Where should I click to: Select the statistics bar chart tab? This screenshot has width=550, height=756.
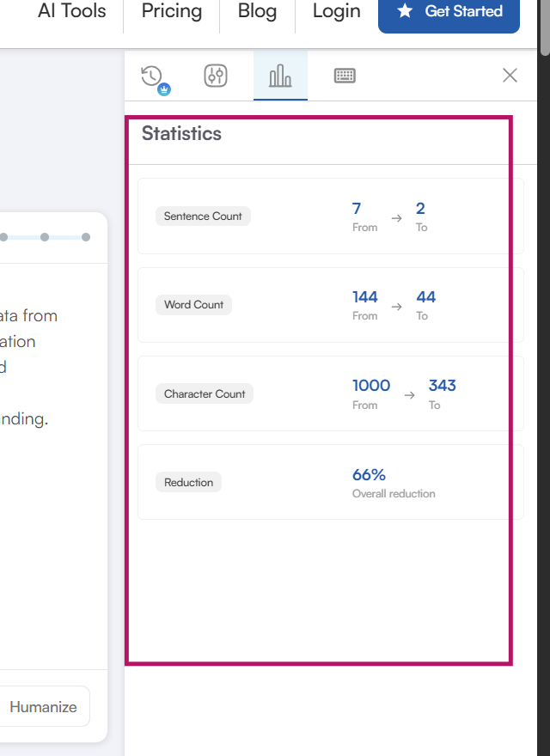pos(280,76)
